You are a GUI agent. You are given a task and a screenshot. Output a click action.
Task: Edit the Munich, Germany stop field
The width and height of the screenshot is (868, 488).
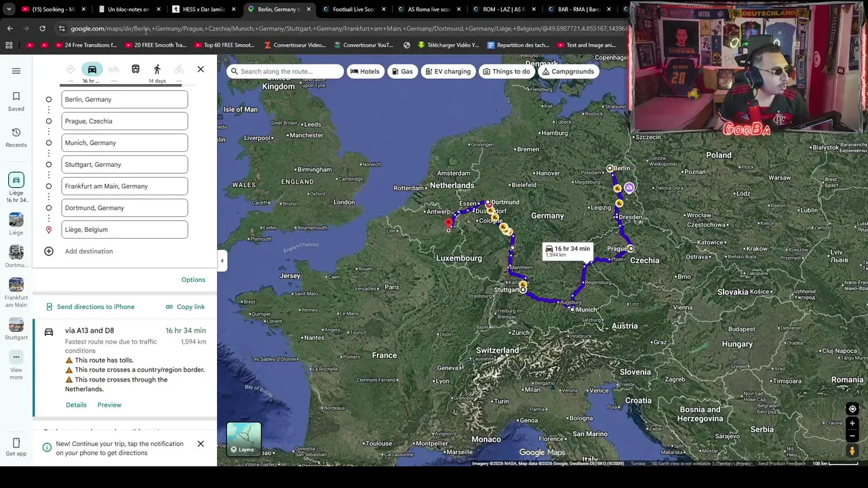[x=125, y=143]
